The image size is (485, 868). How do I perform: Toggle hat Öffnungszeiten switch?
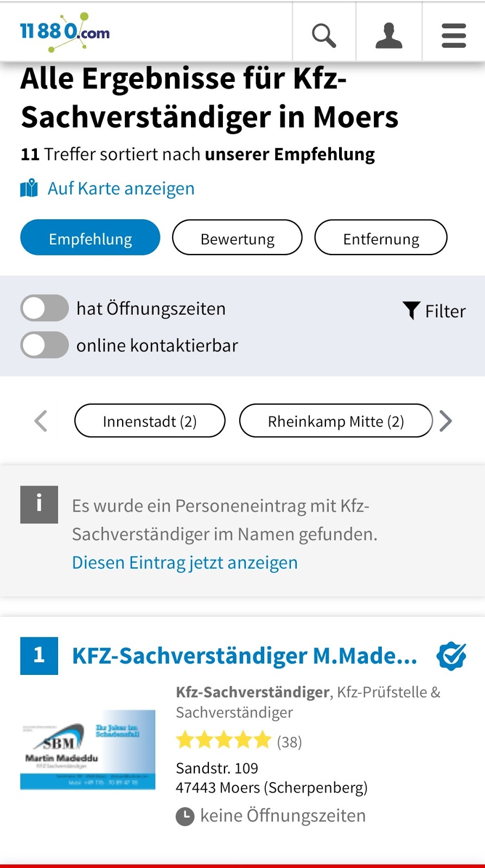(44, 308)
